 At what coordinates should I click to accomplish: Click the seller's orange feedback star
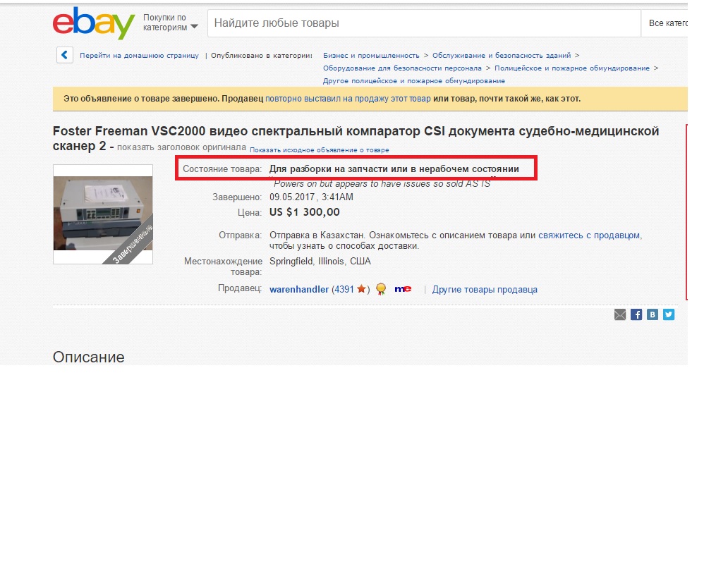361,289
